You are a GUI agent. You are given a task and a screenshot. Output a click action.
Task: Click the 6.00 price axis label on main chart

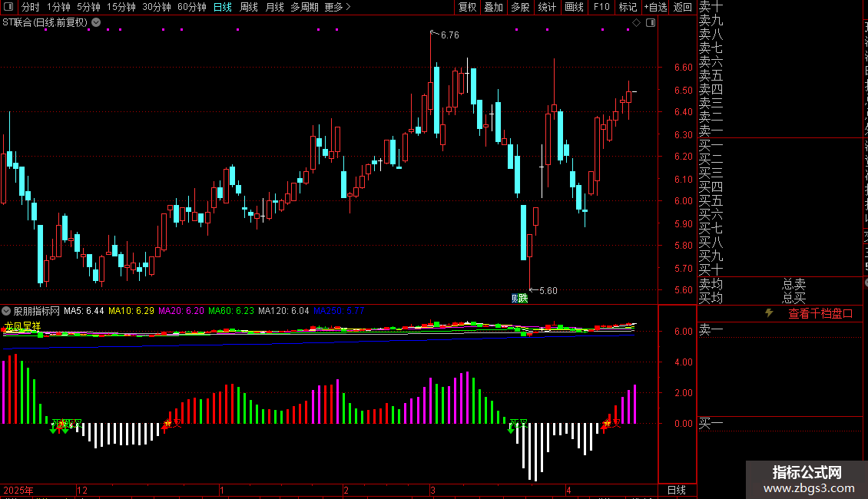click(x=683, y=201)
